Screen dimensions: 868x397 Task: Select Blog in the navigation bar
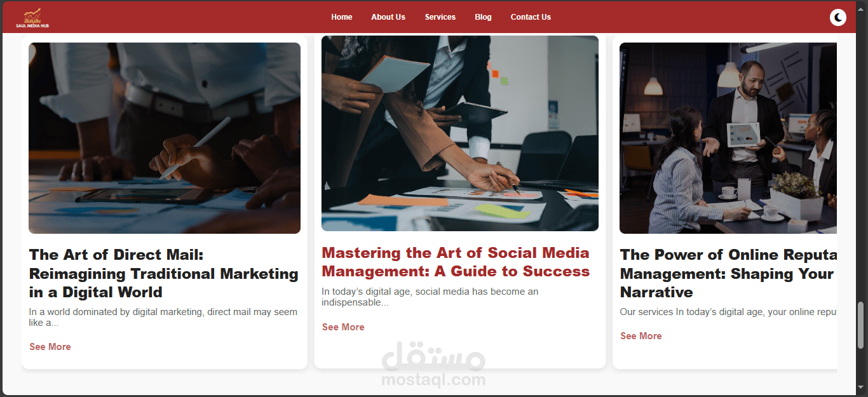[x=483, y=17]
